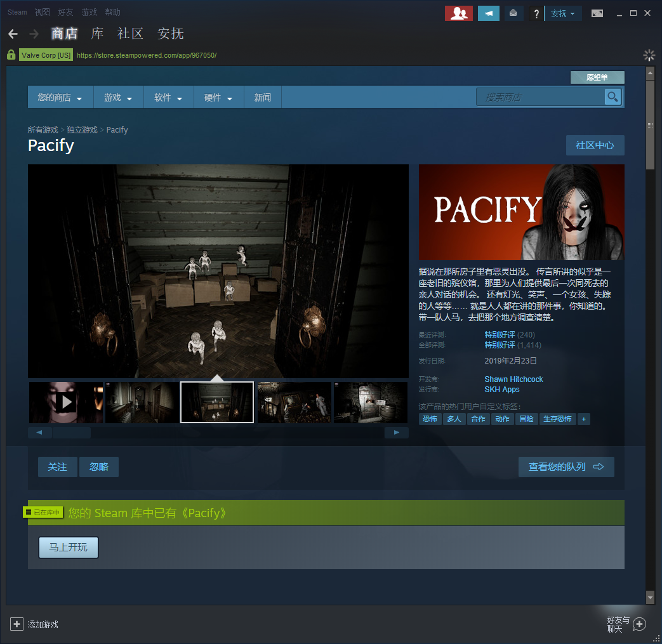Open the 安抚 profile tab
Viewport: 662px width, 644px height.
(x=171, y=34)
